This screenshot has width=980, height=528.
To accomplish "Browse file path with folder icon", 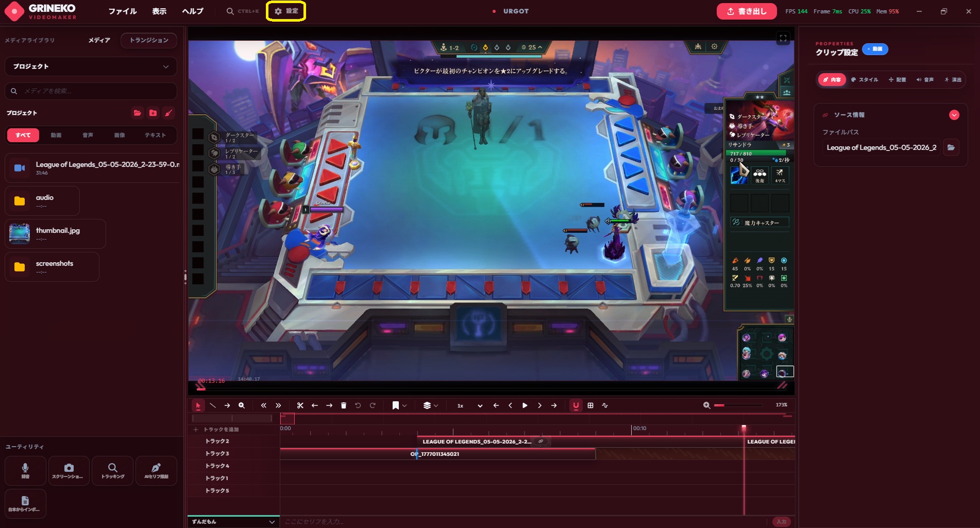I will pyautogui.click(x=951, y=148).
